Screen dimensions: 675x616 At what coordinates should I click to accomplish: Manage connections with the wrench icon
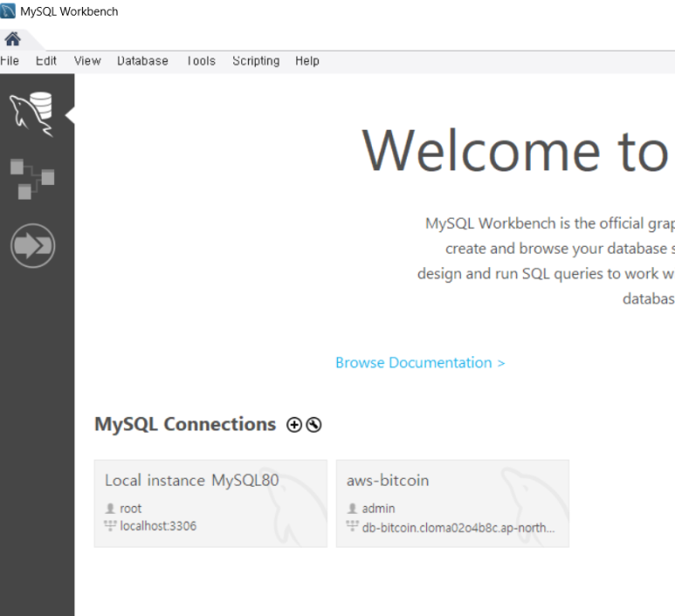pos(313,425)
